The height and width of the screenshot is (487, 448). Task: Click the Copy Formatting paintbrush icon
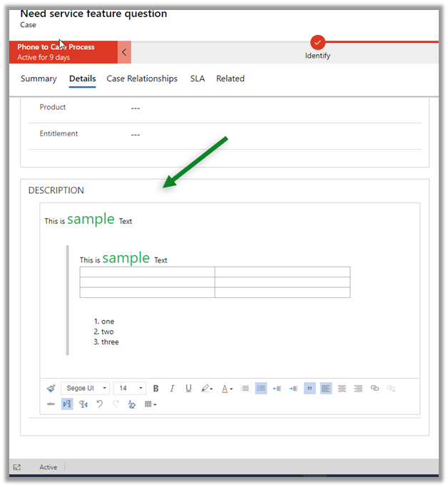pos(51,389)
